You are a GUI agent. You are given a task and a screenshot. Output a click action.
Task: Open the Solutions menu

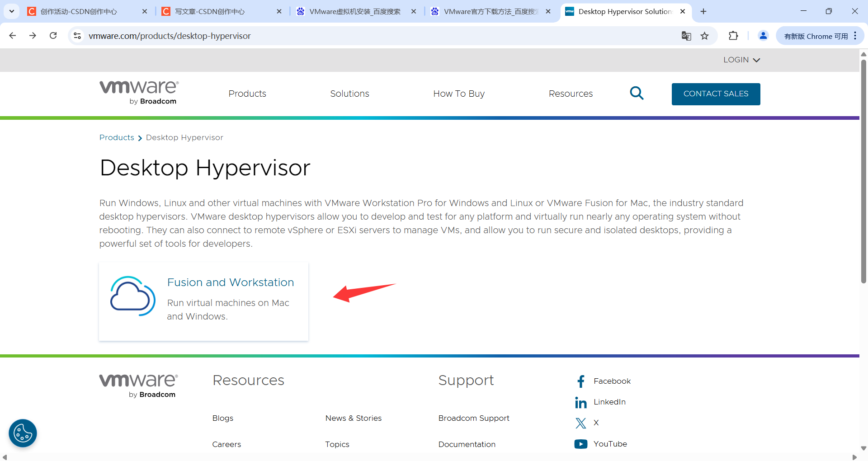coord(349,94)
